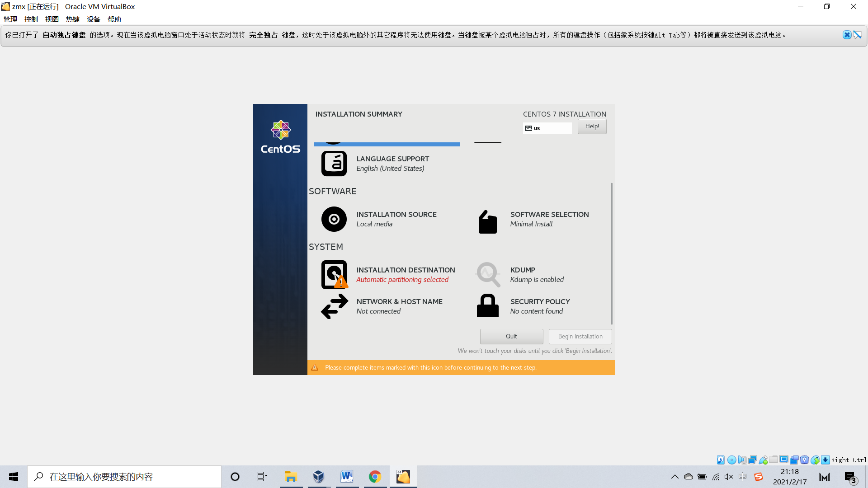Click the installer summary vertical scrollbar
The image size is (868, 488).
612,253
